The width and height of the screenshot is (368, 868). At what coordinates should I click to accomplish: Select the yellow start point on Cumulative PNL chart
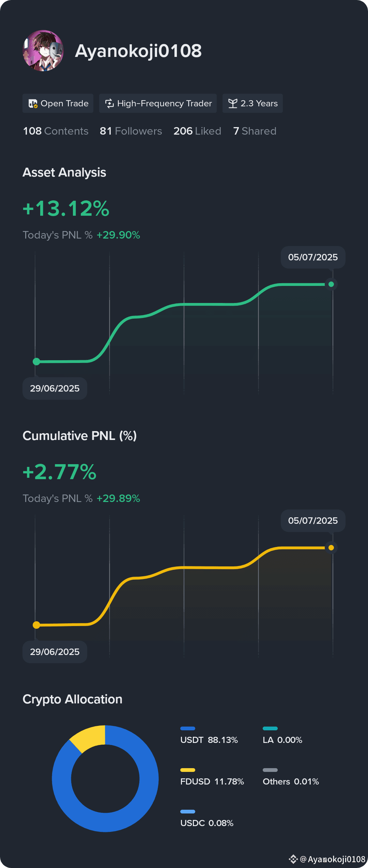(x=36, y=625)
